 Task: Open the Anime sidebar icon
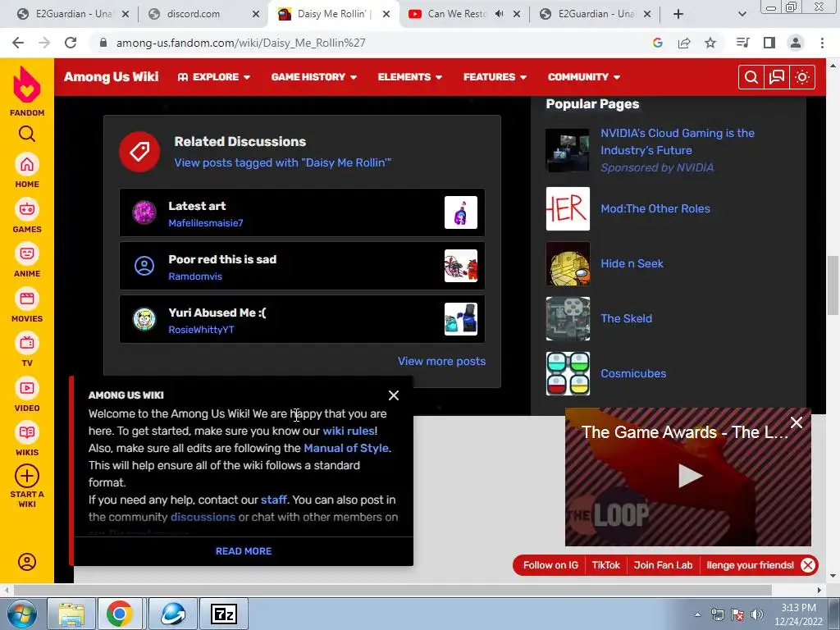27,254
